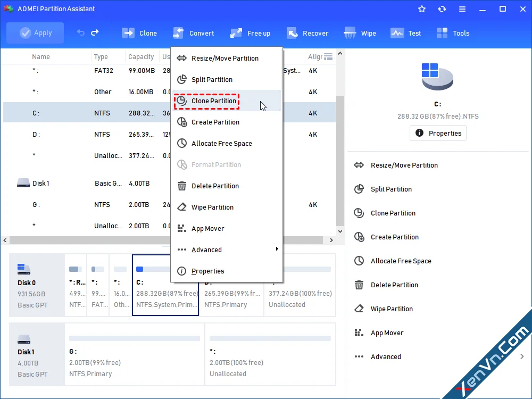Sort by Name column header

[x=41, y=57]
